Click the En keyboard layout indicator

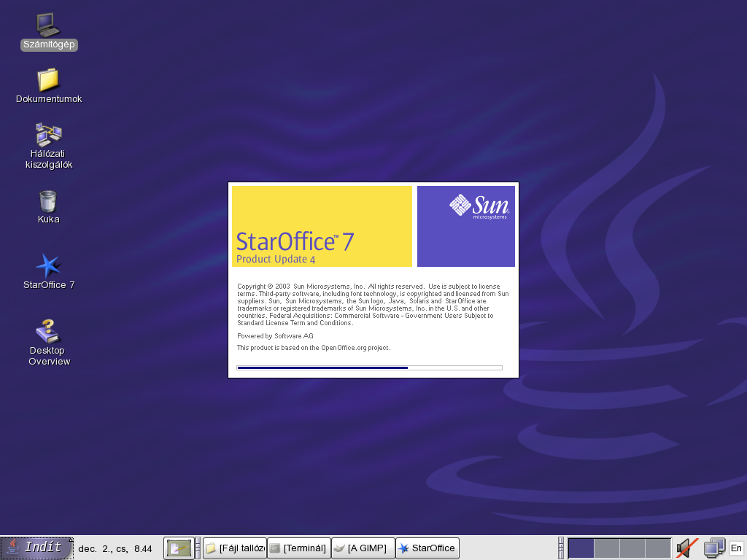pyautogui.click(x=736, y=548)
